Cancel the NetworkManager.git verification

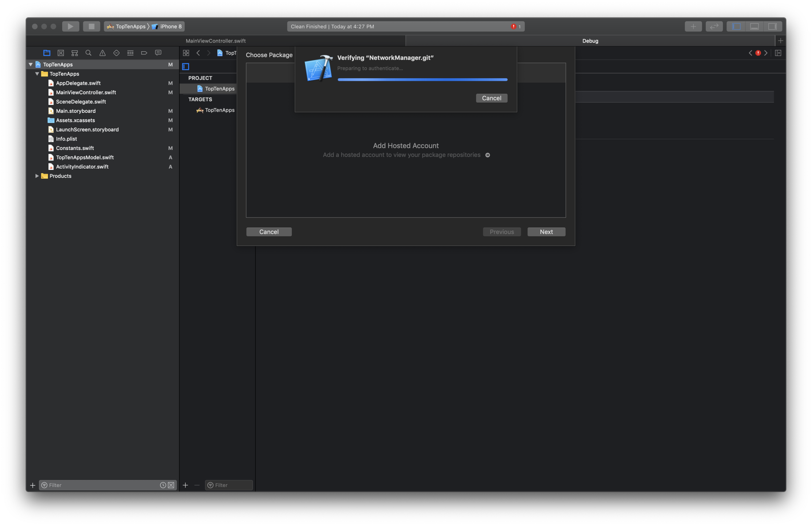491,98
